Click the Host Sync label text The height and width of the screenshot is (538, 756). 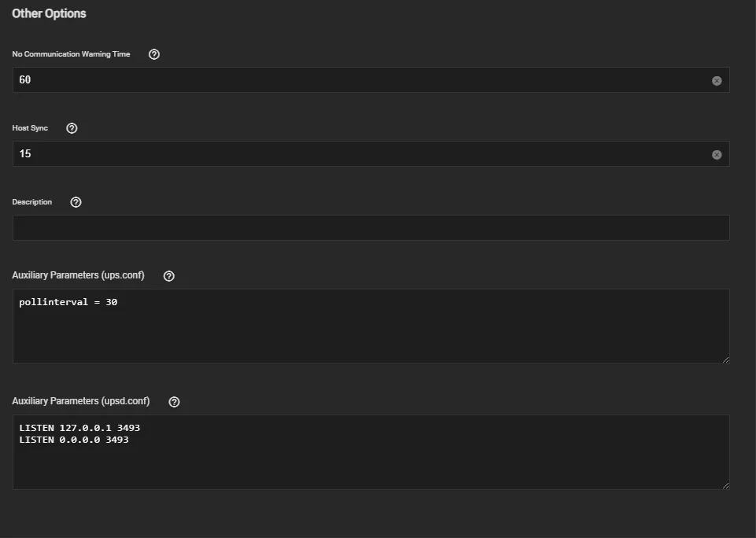[x=30, y=128]
